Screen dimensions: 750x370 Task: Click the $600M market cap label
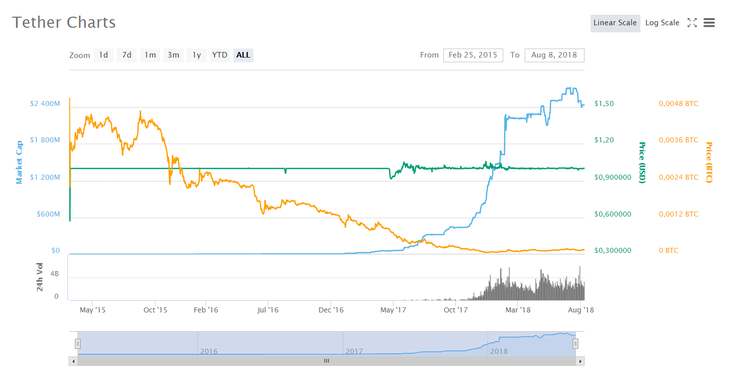pos(48,214)
